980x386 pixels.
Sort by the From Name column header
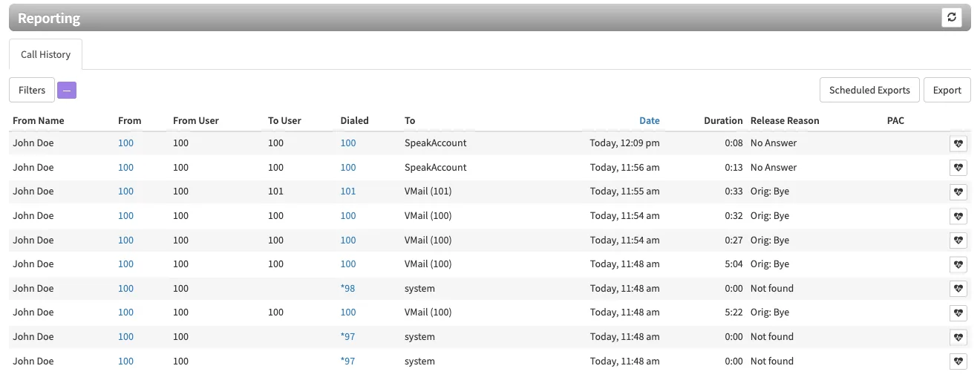pyautogui.click(x=39, y=120)
